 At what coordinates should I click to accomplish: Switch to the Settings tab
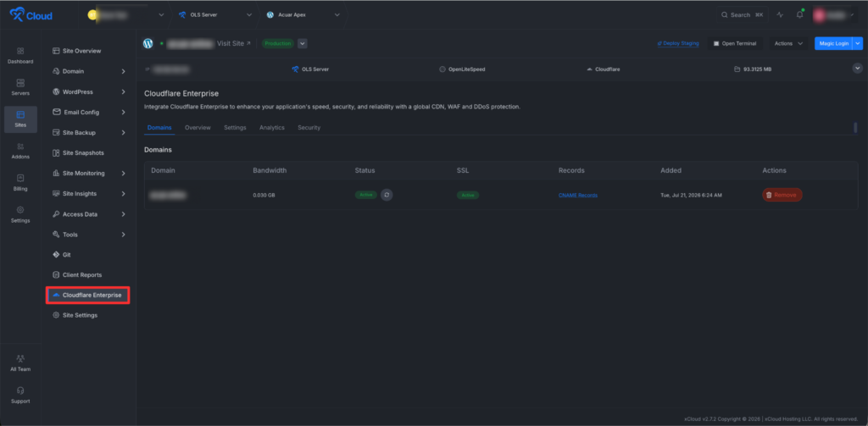click(x=235, y=128)
